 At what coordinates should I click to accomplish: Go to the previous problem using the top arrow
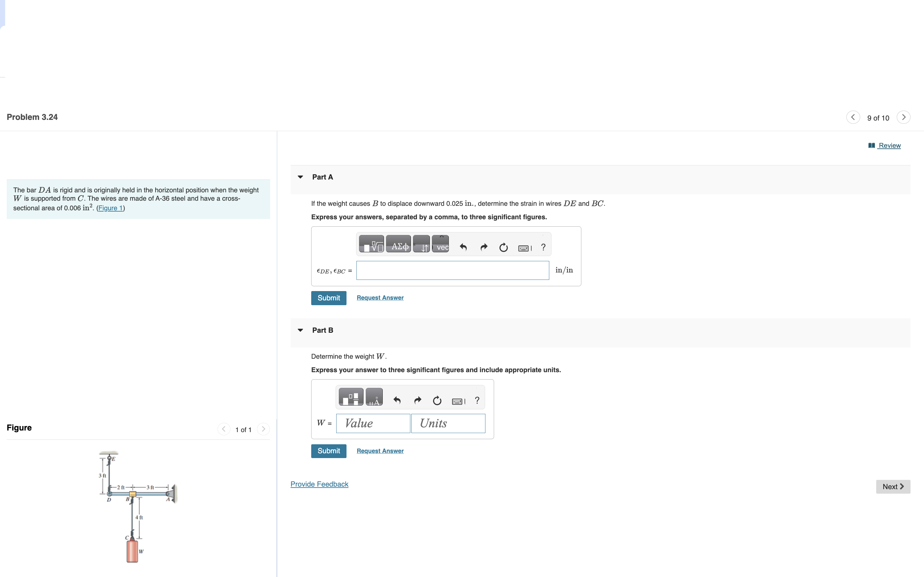pos(853,117)
